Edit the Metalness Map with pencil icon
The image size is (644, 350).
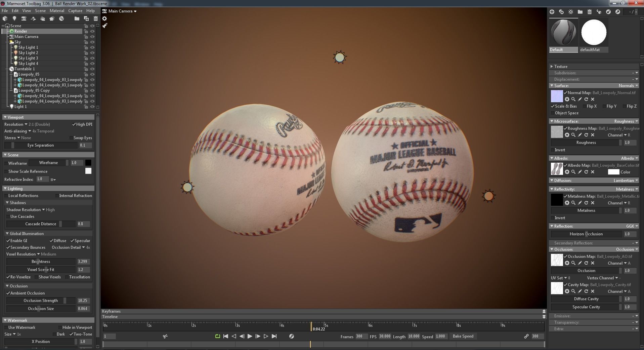[580, 203]
